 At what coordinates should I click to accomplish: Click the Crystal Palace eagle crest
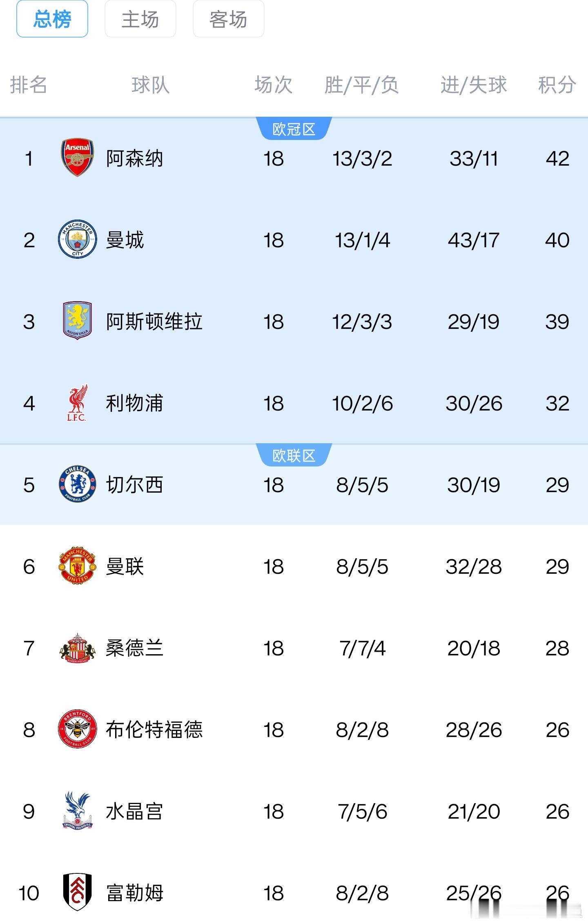(x=77, y=811)
